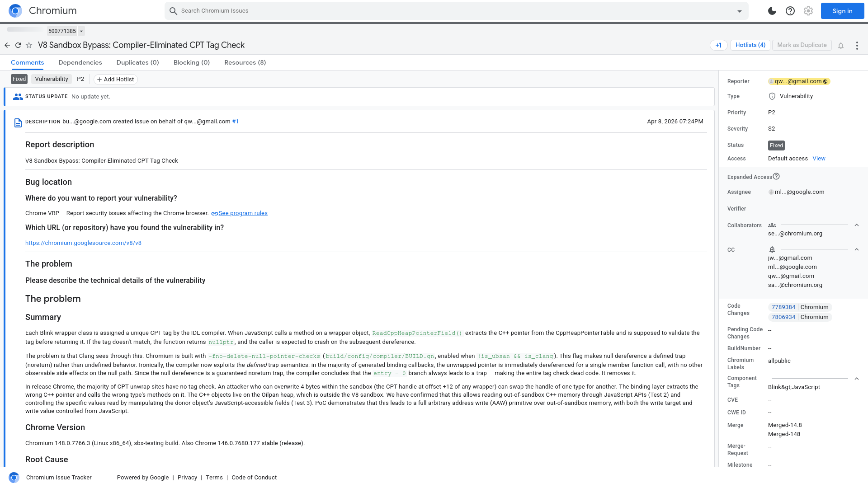This screenshot has height=488, width=868.
Task: Collapse the CC section
Action: pyautogui.click(x=857, y=249)
